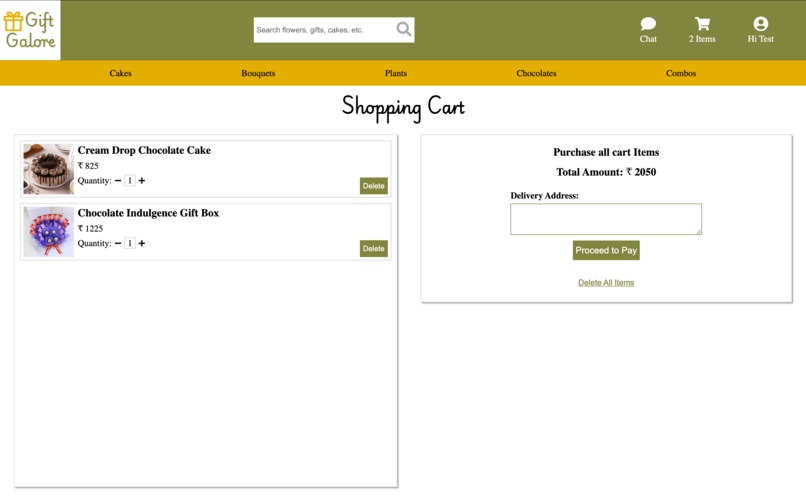806x504 pixels.
Task: Click the Chocolate Indulgence Gift Box quantity field
Action: 130,243
